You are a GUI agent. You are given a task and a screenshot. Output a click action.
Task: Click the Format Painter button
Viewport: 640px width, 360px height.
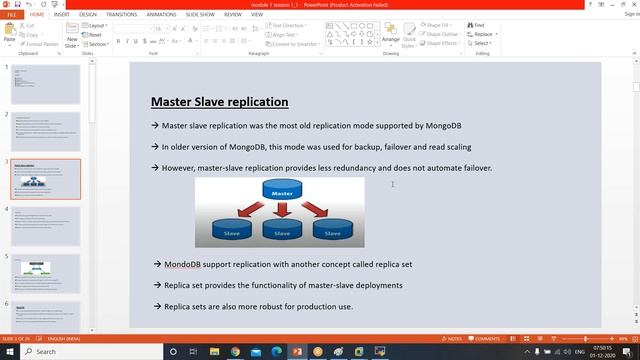coord(39,44)
